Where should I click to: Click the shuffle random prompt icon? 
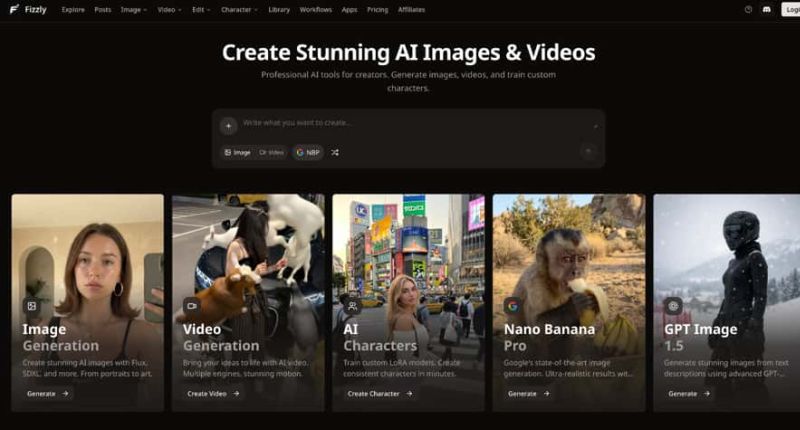335,152
